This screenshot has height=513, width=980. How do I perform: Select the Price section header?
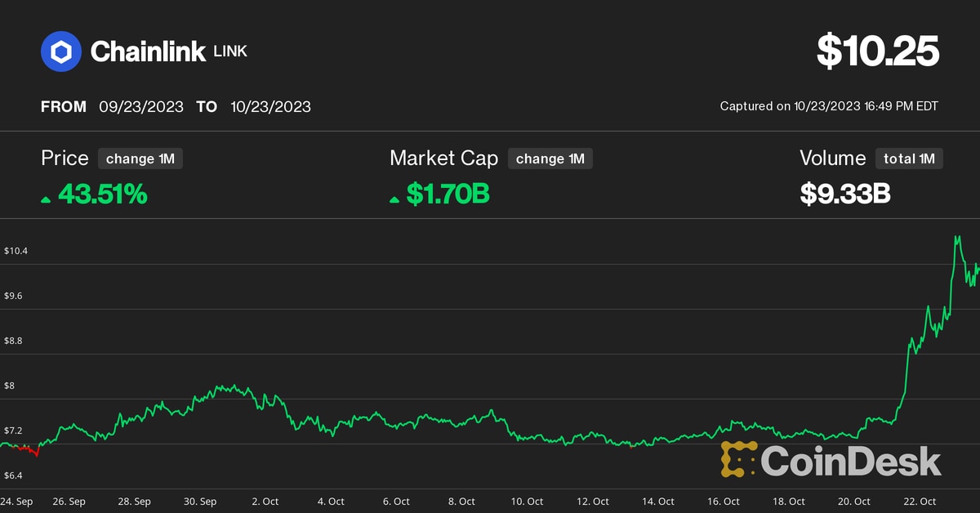point(65,158)
